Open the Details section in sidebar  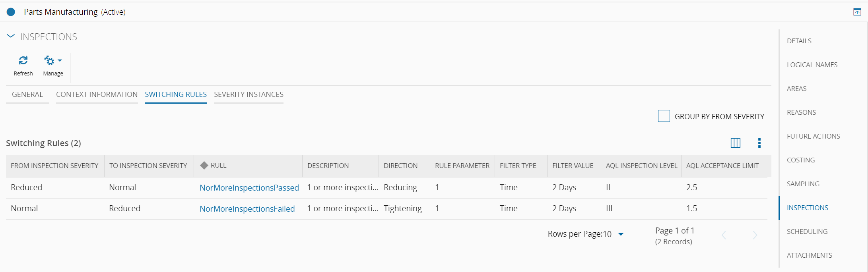(799, 41)
